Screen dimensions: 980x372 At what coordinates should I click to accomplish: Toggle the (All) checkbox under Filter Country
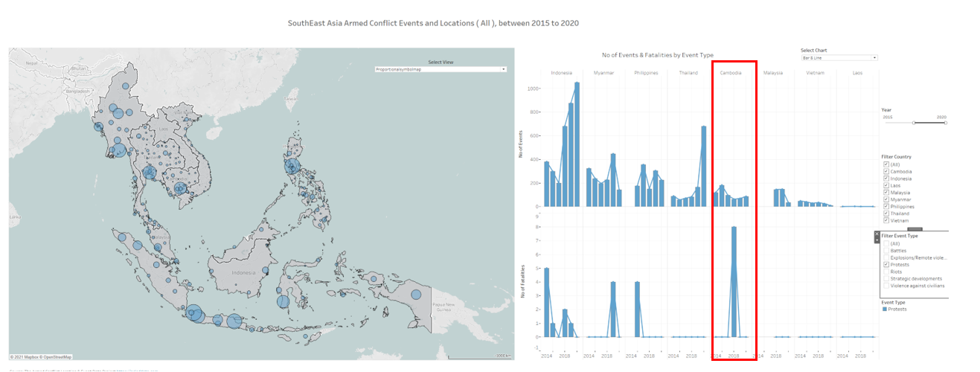click(885, 164)
